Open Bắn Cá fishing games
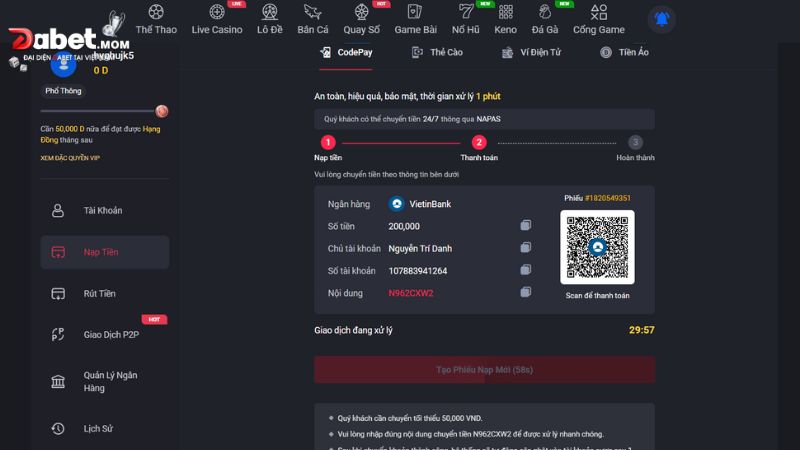This screenshot has height=450, width=800. tap(313, 19)
